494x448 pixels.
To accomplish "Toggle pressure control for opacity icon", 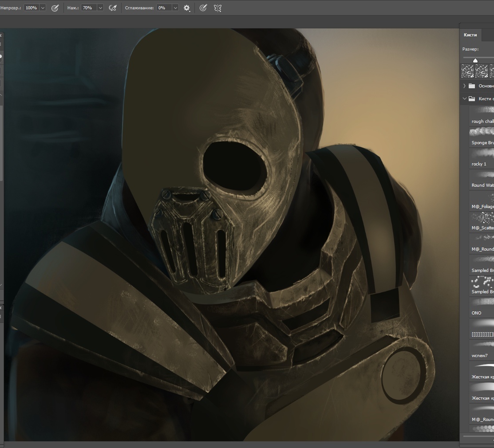I will (x=55, y=8).
